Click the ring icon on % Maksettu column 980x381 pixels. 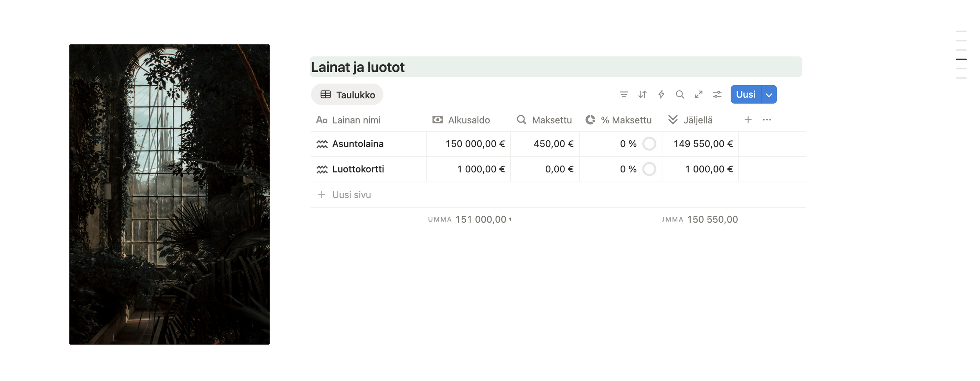[590, 120]
